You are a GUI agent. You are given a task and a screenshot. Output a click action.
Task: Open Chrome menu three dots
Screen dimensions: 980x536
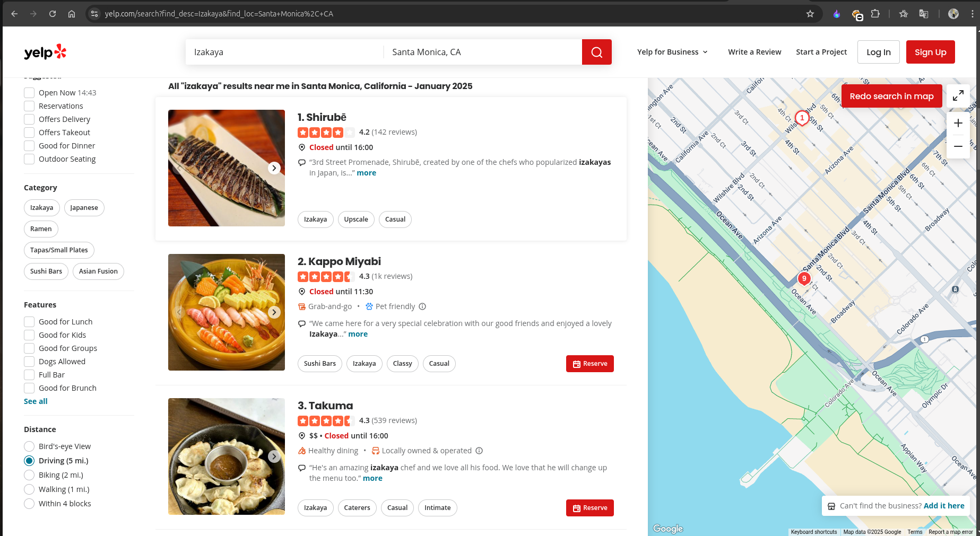[973, 14]
